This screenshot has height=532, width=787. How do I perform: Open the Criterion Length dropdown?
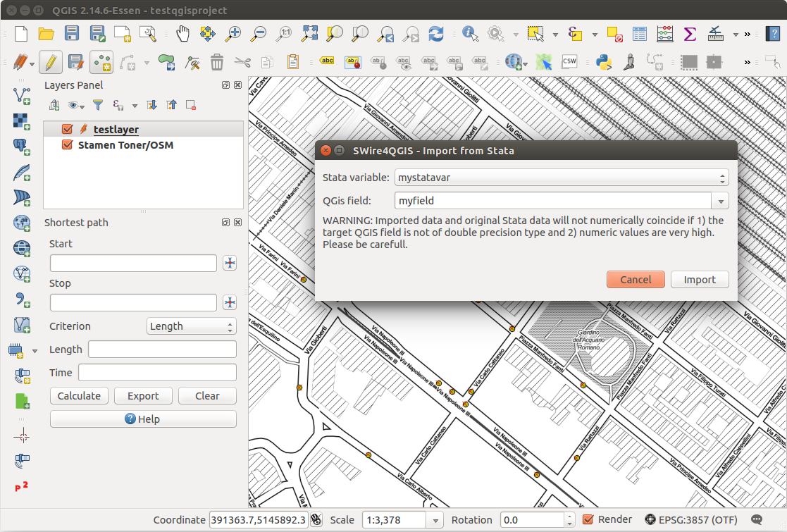coord(191,326)
